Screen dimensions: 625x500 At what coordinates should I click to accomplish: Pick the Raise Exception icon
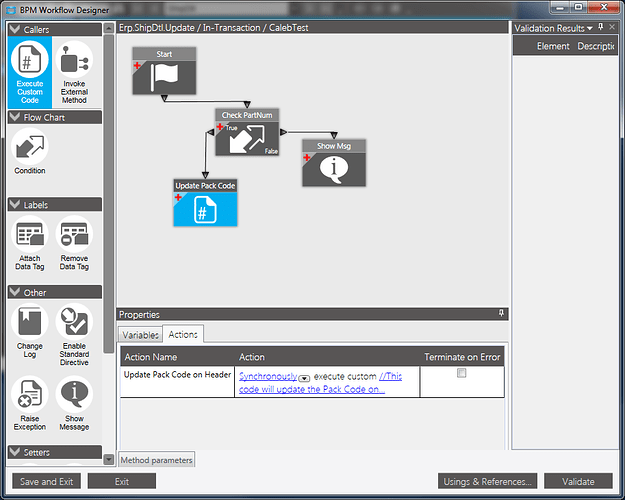click(29, 404)
